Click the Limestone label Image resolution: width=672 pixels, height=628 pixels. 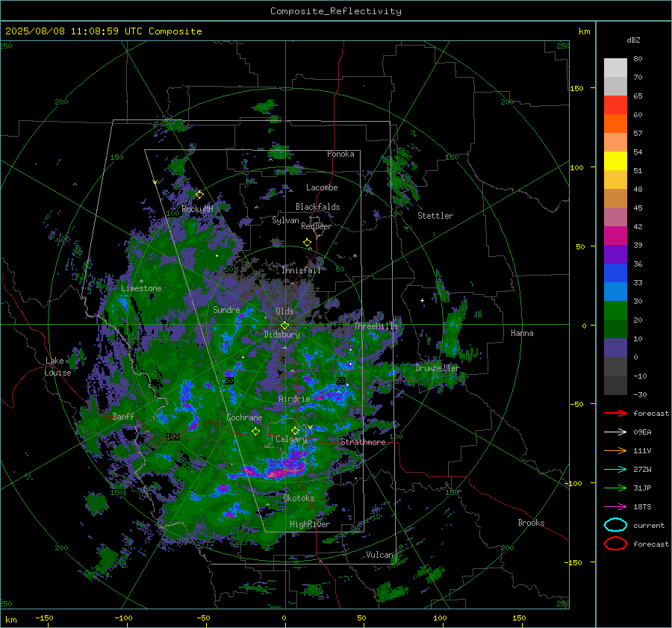pyautogui.click(x=141, y=288)
